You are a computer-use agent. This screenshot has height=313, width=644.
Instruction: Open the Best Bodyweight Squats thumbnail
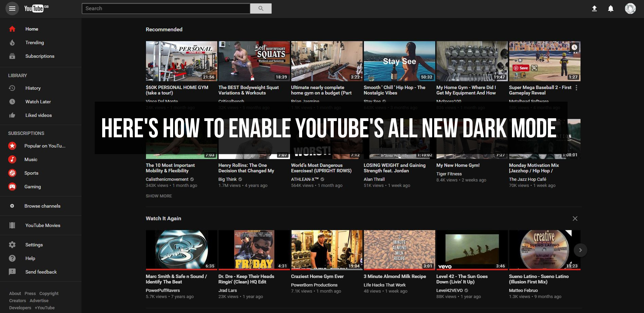click(x=254, y=61)
